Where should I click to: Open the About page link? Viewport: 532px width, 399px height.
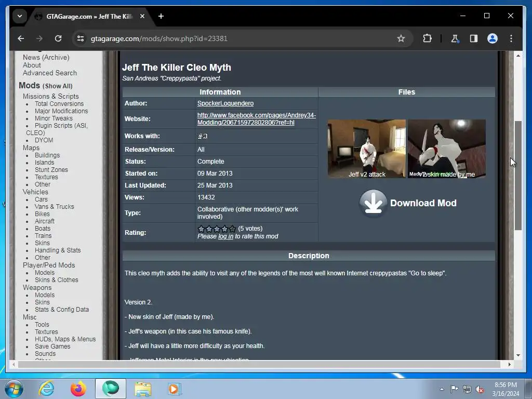point(32,65)
